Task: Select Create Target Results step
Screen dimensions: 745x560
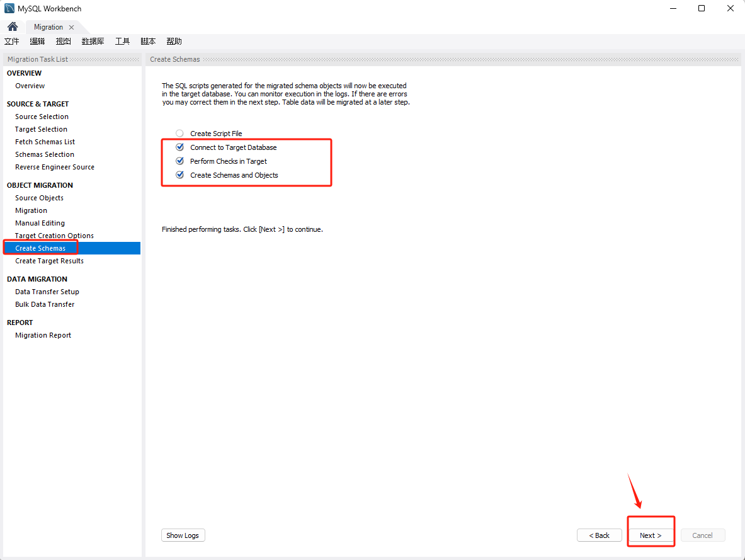Action: point(49,261)
